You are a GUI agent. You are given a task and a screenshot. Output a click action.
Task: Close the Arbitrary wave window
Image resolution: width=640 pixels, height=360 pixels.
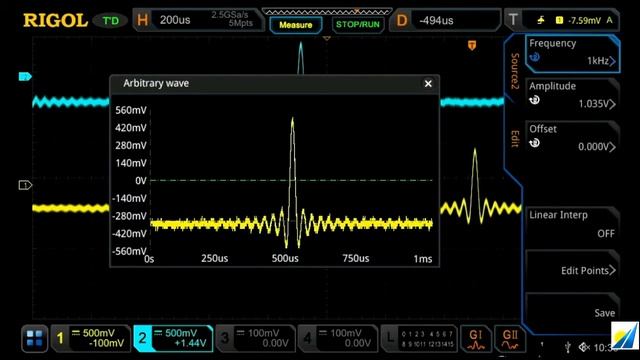point(428,84)
